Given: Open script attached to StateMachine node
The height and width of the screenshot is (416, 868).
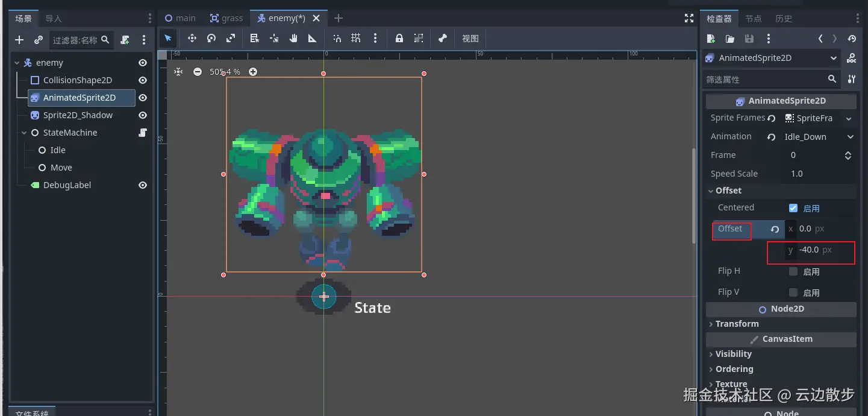Looking at the screenshot, I should (x=143, y=133).
